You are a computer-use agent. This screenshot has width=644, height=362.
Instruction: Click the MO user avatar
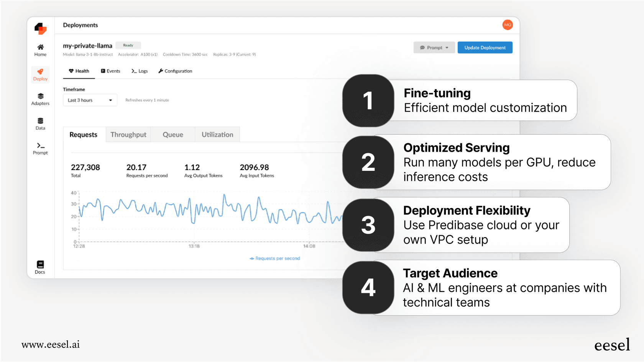pyautogui.click(x=508, y=25)
